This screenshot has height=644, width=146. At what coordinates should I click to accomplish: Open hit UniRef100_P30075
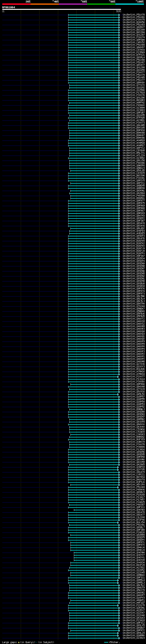[134, 20]
